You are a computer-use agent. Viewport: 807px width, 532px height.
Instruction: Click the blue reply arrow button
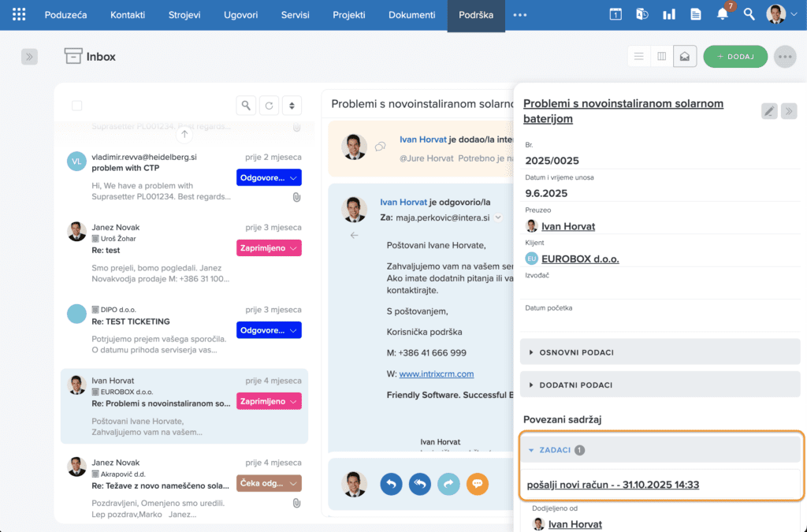[391, 484]
